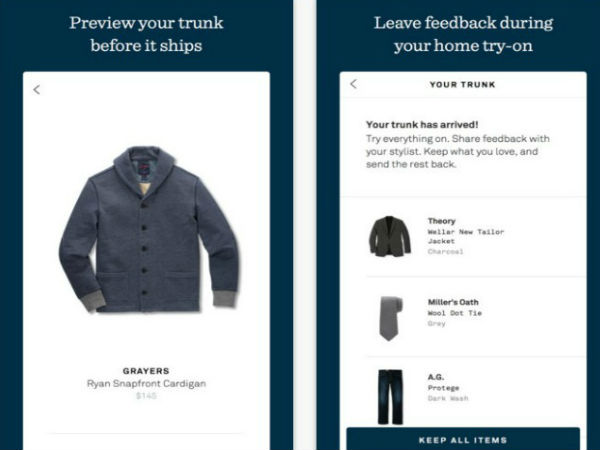
Task: Open the Theory jacket thumbnail
Action: click(390, 236)
